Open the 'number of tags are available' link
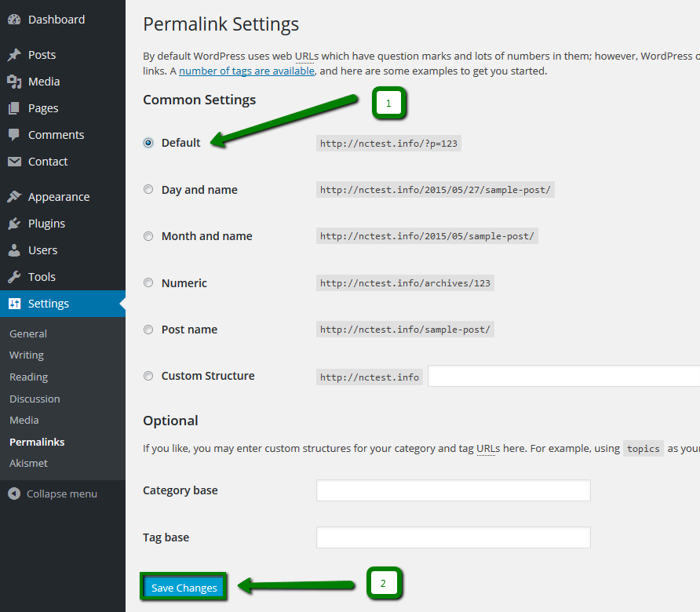700x612 pixels. pyautogui.click(x=247, y=71)
